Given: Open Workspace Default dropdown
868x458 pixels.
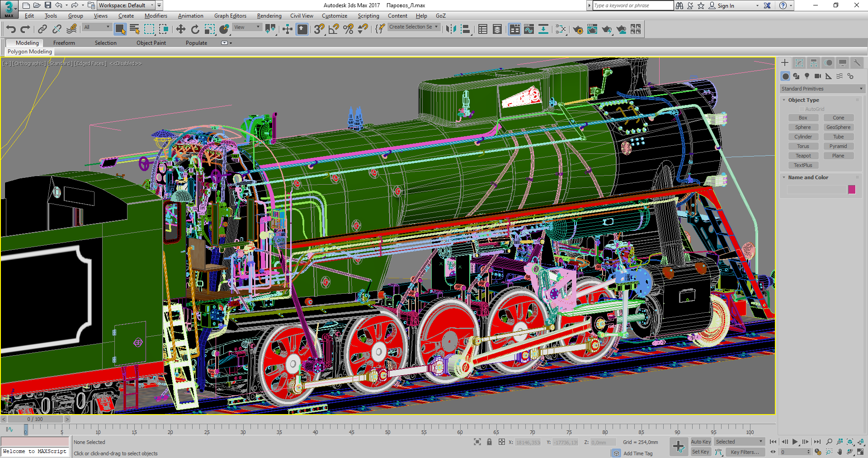Looking at the screenshot, I should pyautogui.click(x=126, y=5).
